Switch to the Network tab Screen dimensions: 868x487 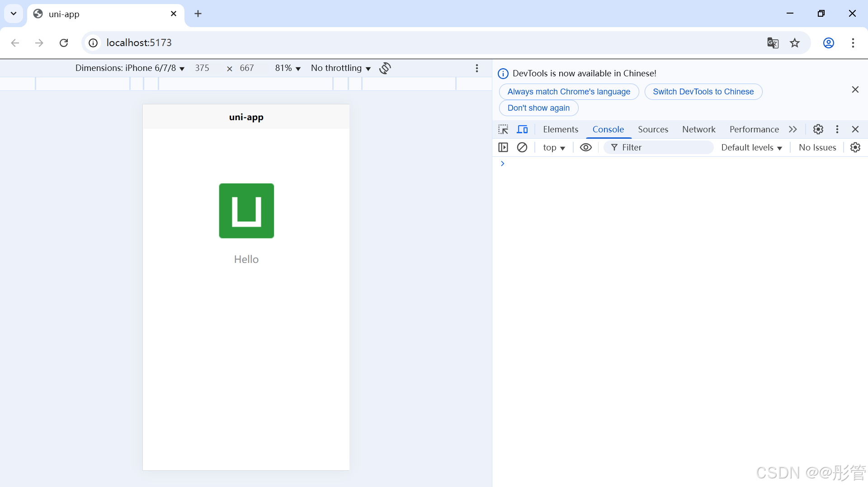pos(698,129)
